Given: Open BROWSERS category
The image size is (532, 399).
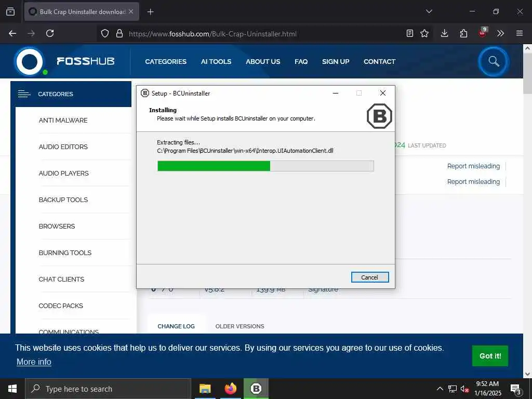Looking at the screenshot, I should pos(57,227).
